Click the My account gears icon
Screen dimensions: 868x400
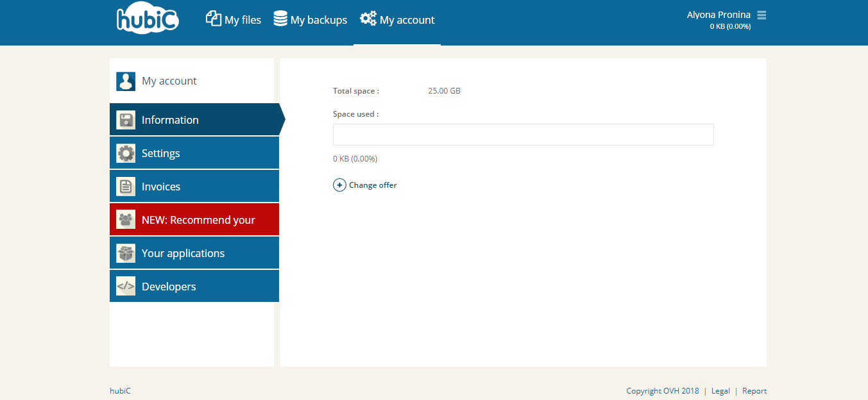[x=368, y=19]
